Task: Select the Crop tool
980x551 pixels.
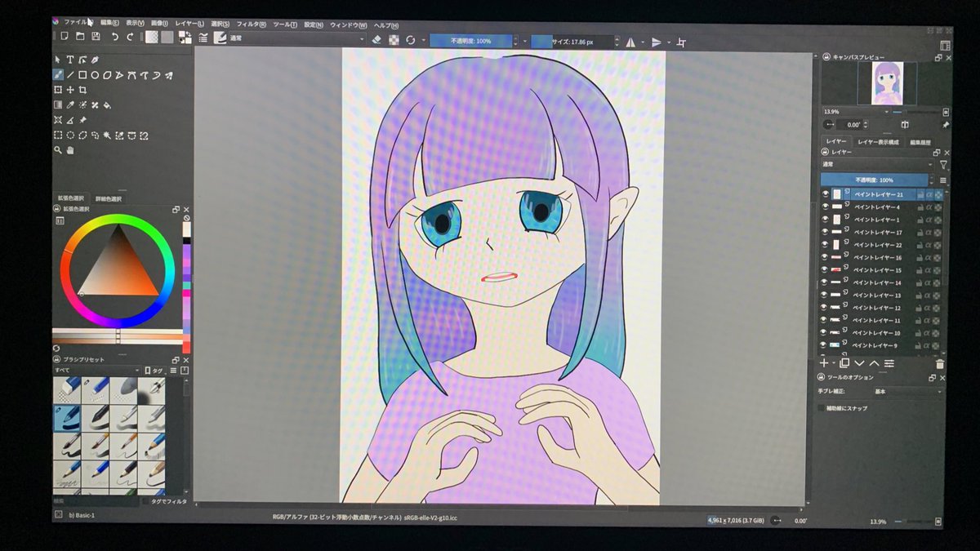Action: point(82,90)
